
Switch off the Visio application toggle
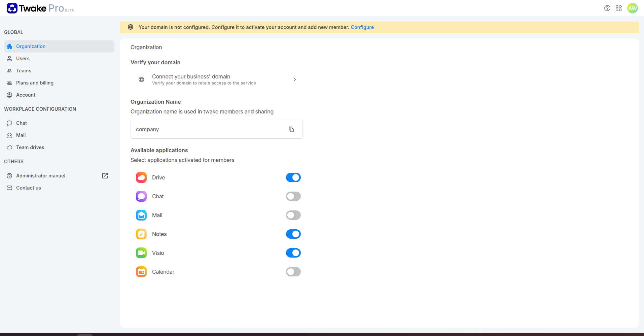tap(293, 253)
